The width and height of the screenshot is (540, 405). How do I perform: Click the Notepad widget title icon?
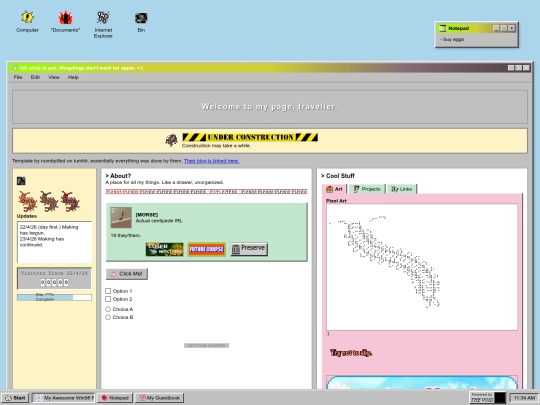[x=443, y=28]
